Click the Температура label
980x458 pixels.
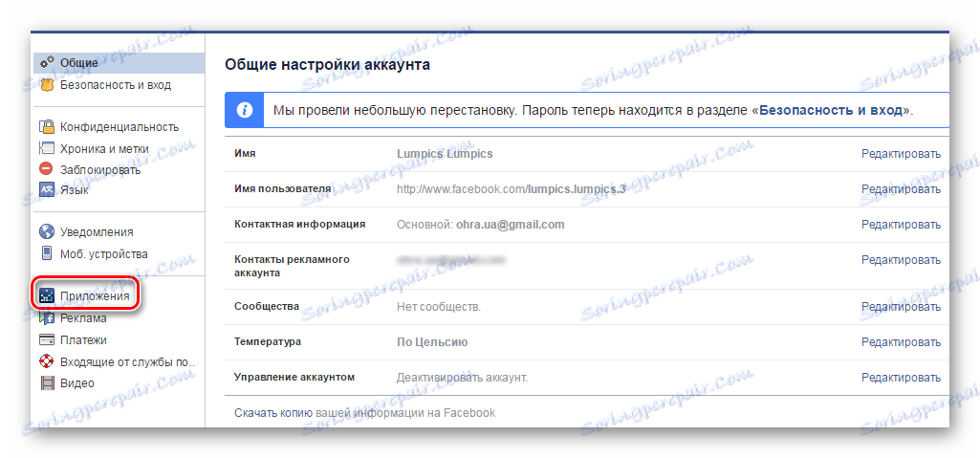[268, 341]
